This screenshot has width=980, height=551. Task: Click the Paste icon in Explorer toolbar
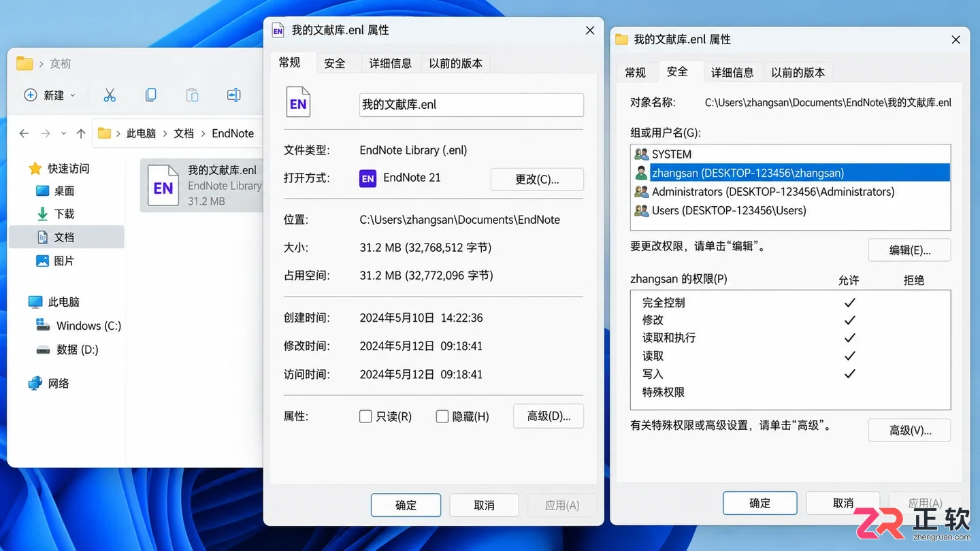pyautogui.click(x=193, y=95)
